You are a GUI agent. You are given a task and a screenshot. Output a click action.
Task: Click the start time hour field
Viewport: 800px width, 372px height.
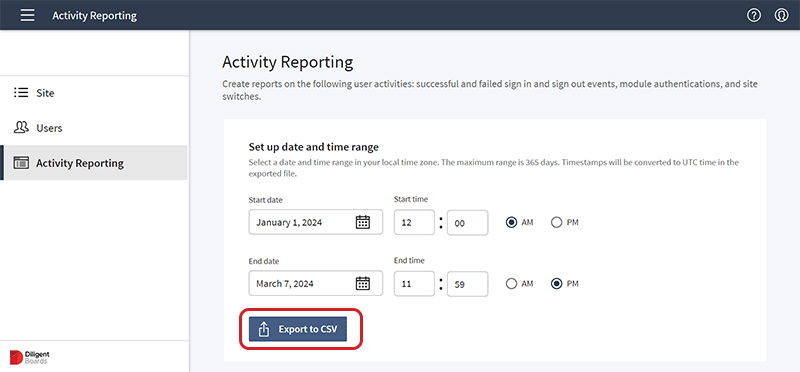(x=414, y=222)
